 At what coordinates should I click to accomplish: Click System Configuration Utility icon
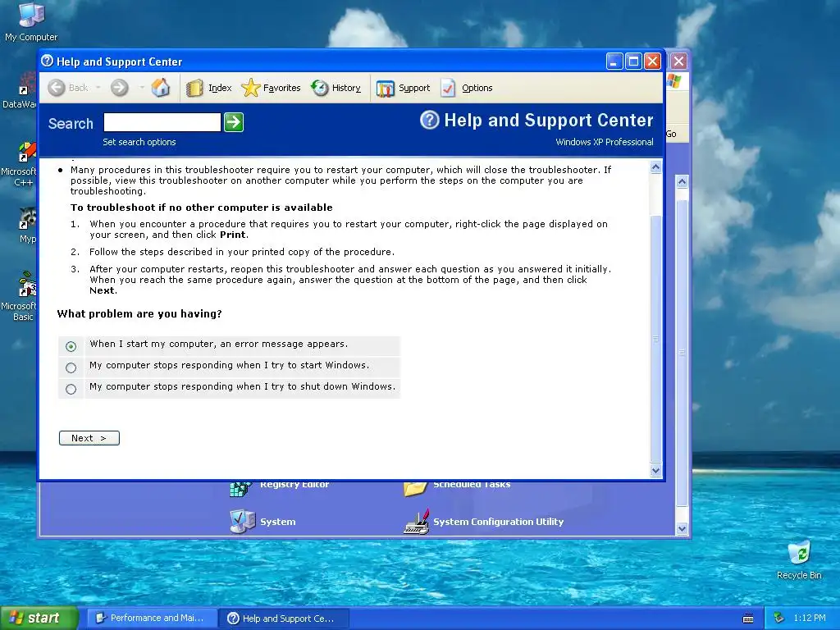(x=416, y=522)
